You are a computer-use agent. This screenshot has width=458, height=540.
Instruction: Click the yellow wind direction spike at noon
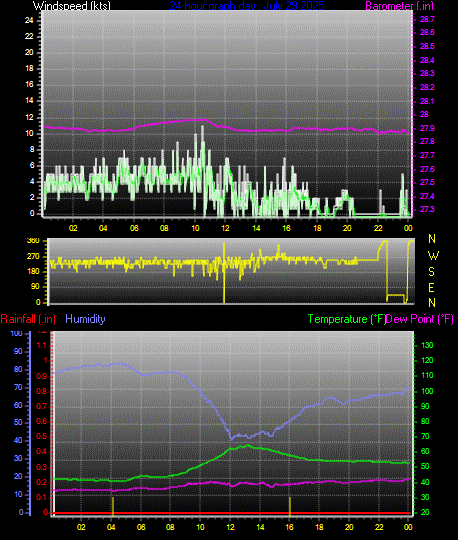click(224, 273)
